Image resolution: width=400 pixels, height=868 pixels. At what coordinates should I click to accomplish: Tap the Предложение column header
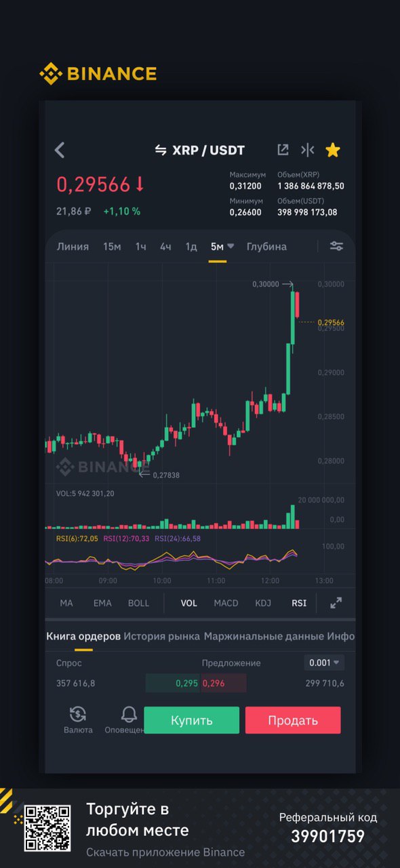(x=231, y=663)
